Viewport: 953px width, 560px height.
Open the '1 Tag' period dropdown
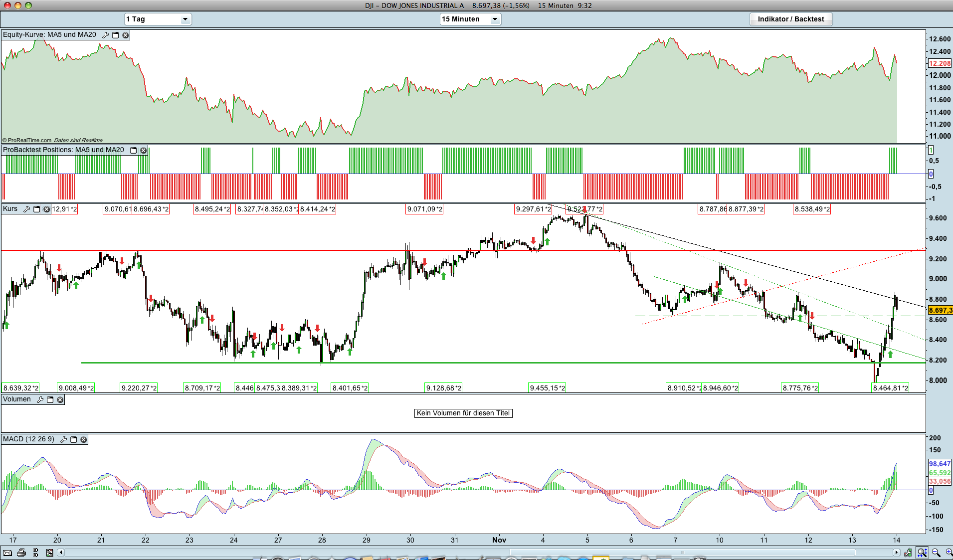(158, 19)
